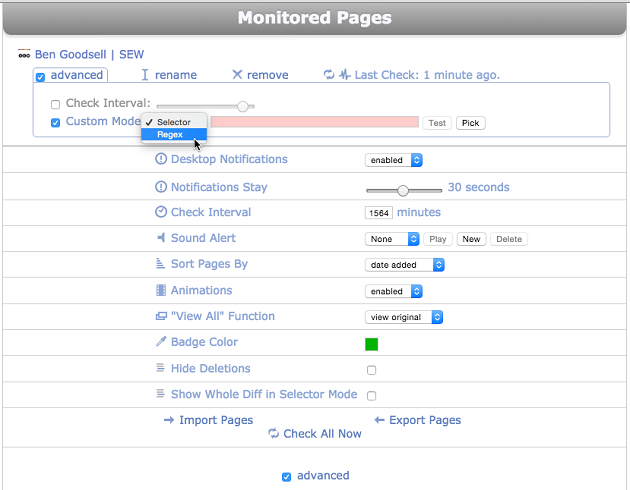630x490 pixels.
Task: Click the clock icon for Check Interval
Action: point(161,212)
